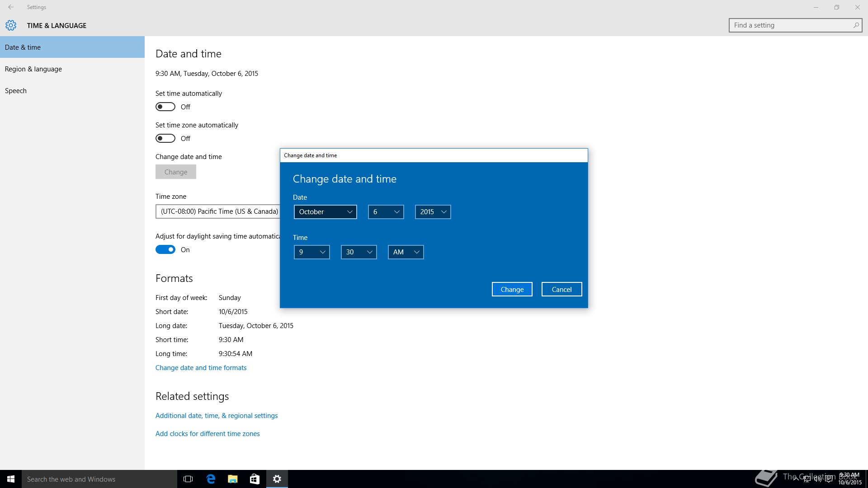Turn off daylight saving time adjustment

(165, 249)
